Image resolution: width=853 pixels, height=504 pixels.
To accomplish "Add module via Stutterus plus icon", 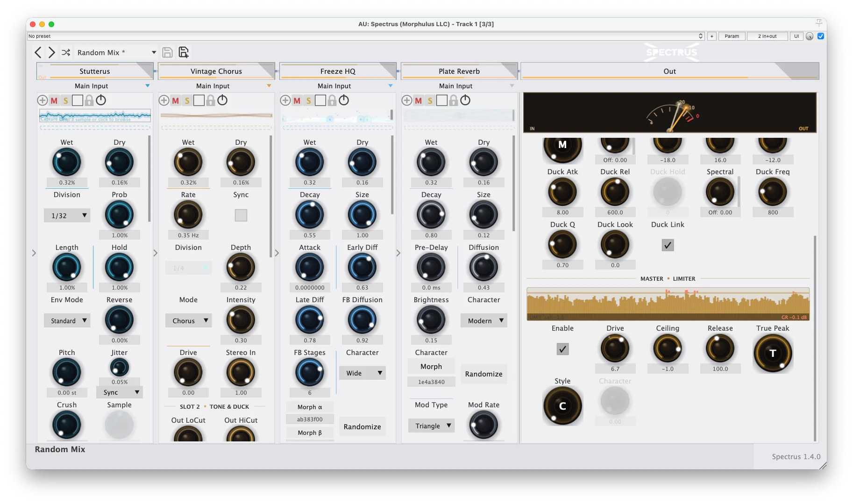I will click(42, 100).
